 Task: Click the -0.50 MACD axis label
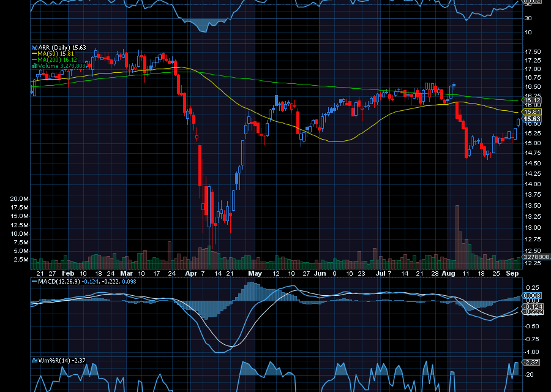click(531, 326)
